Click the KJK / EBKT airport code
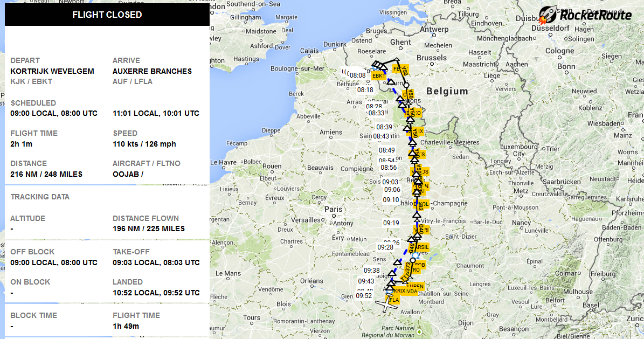The width and height of the screenshot is (644, 339). tap(31, 81)
